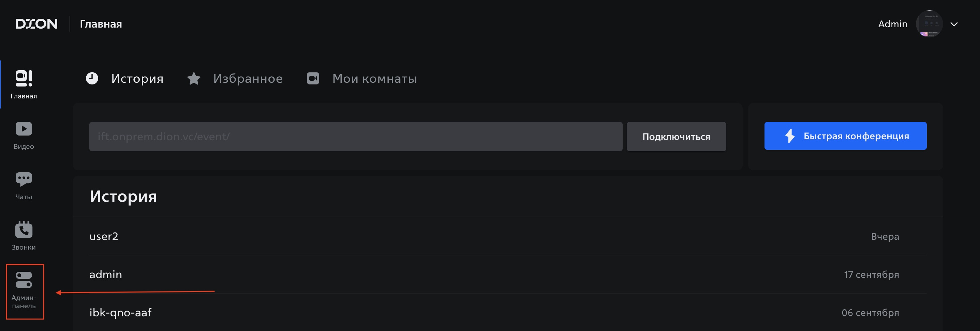Start a Быстрая конференция
This screenshot has height=331, width=980.
tap(845, 136)
